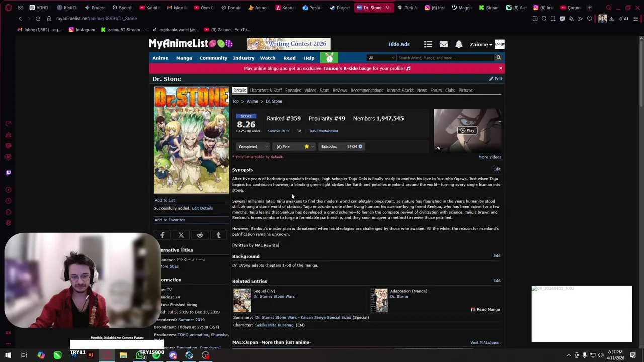Show hidden system tray icons
Image resolution: width=644 pixels, height=362 pixels.
(569, 355)
